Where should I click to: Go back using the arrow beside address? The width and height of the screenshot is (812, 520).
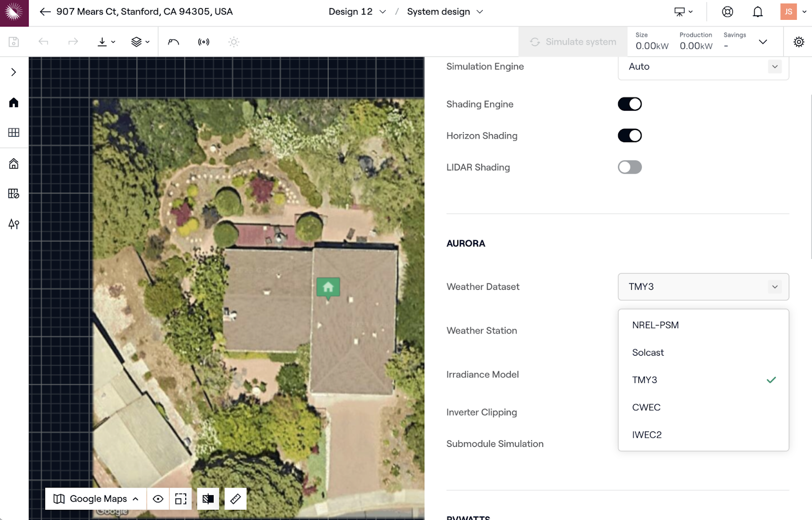pyautogui.click(x=45, y=12)
